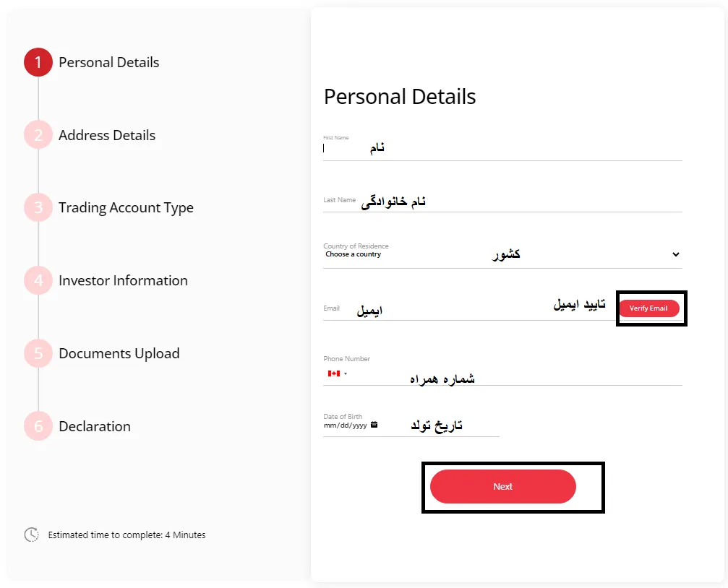728x588 pixels.
Task: Click the Canadian flag icon
Action: coord(333,373)
